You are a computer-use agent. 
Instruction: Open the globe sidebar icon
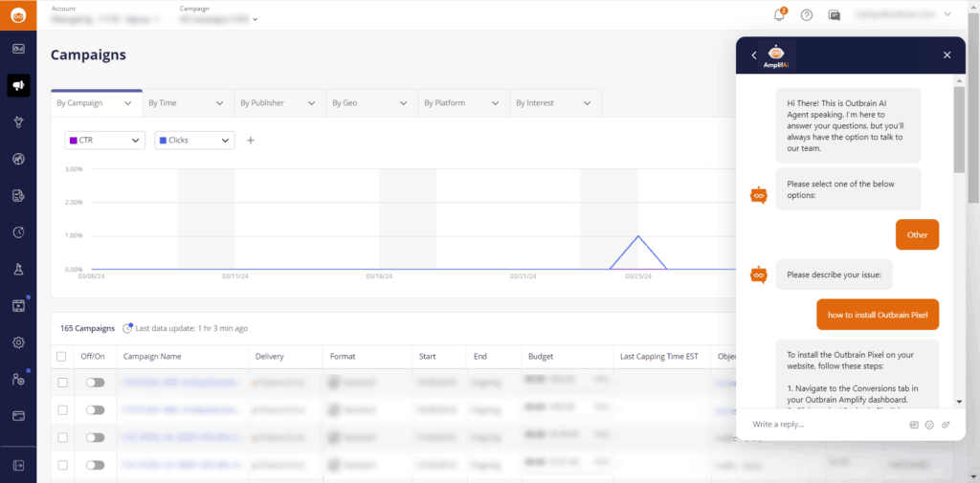(x=18, y=159)
